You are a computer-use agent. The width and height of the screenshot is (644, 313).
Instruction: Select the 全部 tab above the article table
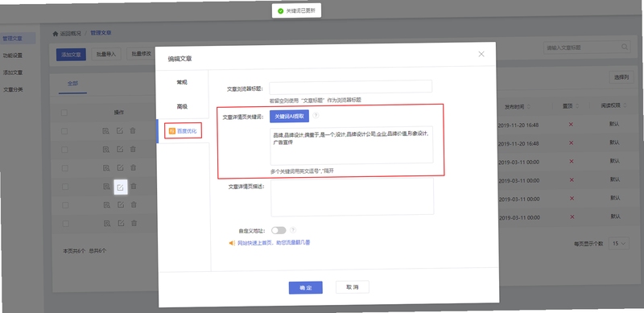[x=72, y=84]
